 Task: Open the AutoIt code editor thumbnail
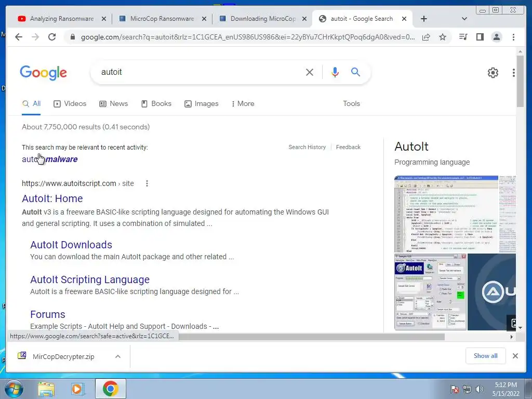coord(446,214)
